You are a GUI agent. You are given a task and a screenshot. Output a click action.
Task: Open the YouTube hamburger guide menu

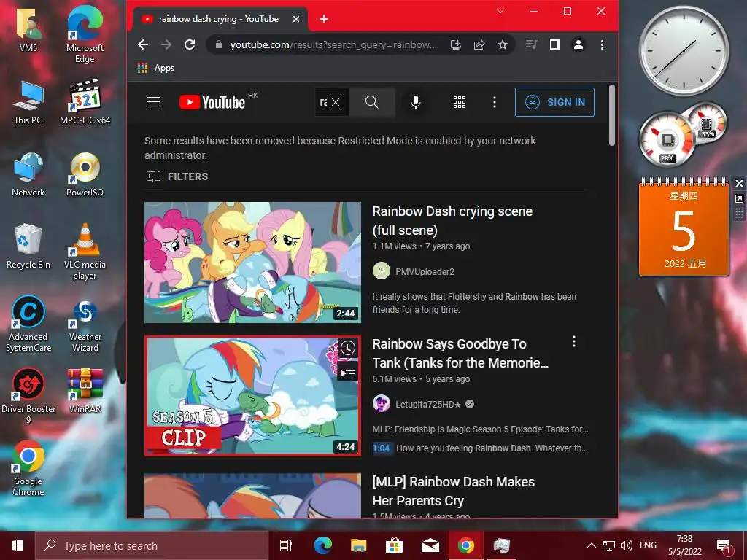[x=153, y=102]
